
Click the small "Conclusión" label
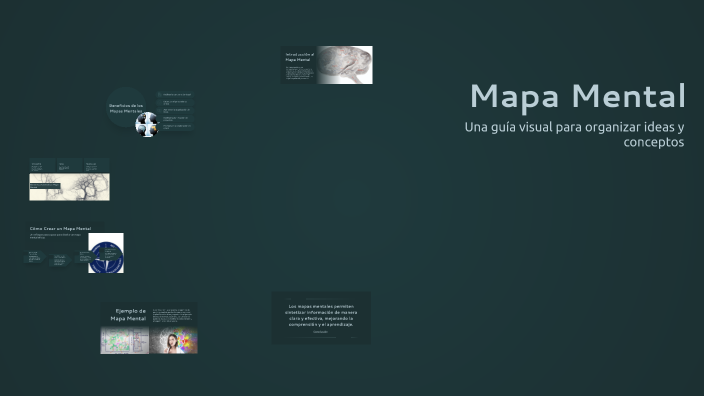321,332
